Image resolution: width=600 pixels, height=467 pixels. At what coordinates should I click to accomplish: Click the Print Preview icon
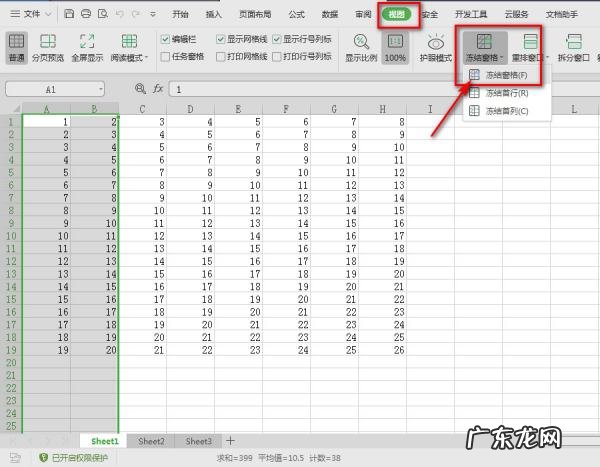coord(103,14)
